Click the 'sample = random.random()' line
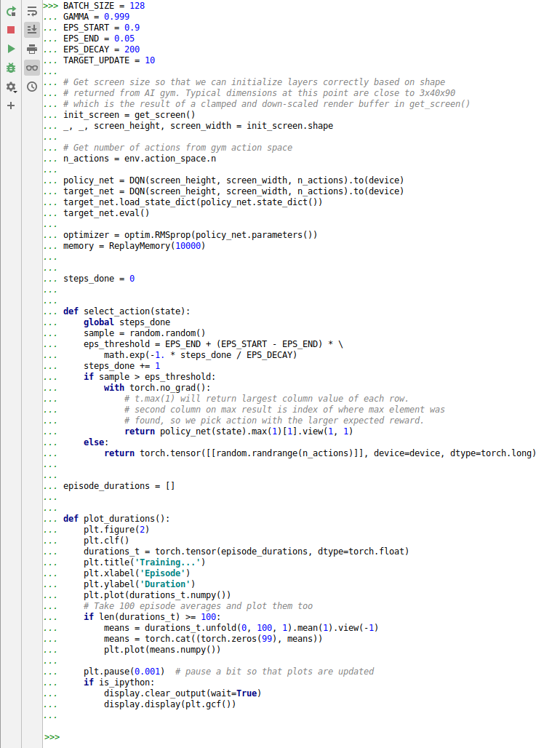The width and height of the screenshot is (560, 748). [145, 333]
